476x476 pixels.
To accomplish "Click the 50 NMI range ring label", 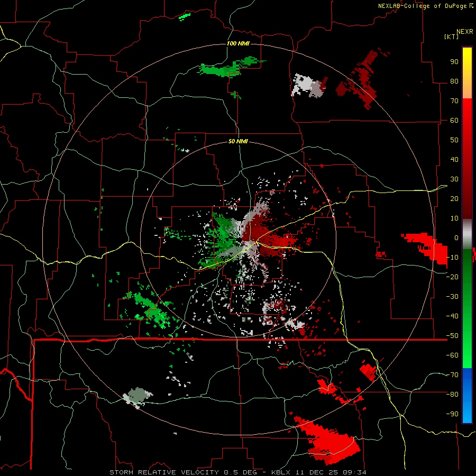I will 238,141.
